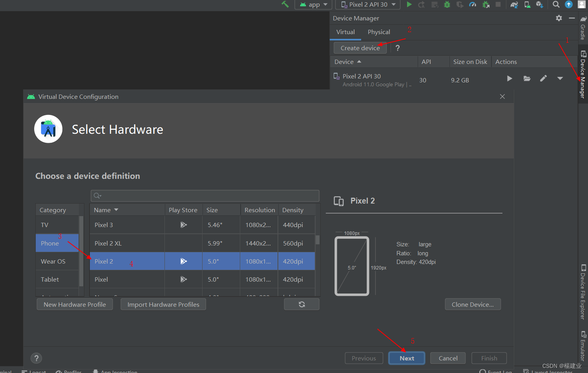The image size is (588, 373).
Task: Open Device Manager settings gear
Action: (559, 18)
